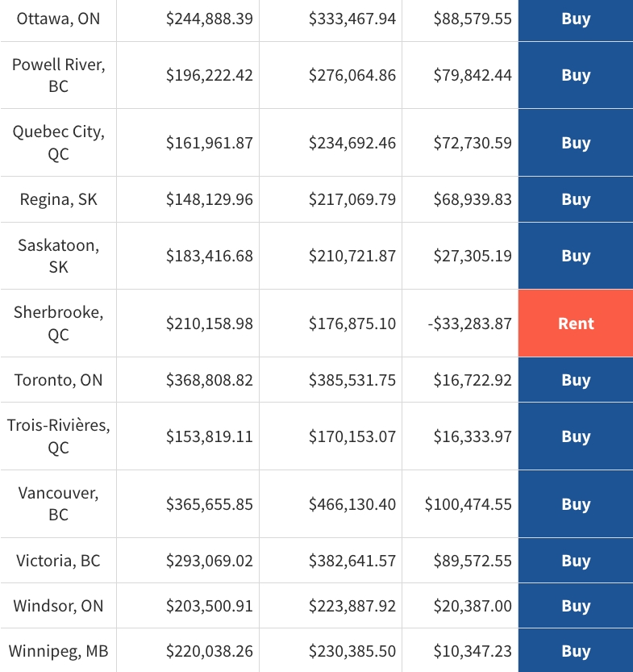Click the Buy cell for Trois-Rivières
Image resolution: width=633 pixels, height=672 pixels.
[x=576, y=436]
